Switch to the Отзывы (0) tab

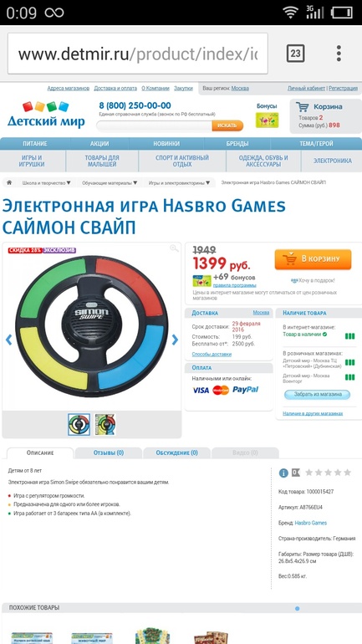tap(109, 452)
